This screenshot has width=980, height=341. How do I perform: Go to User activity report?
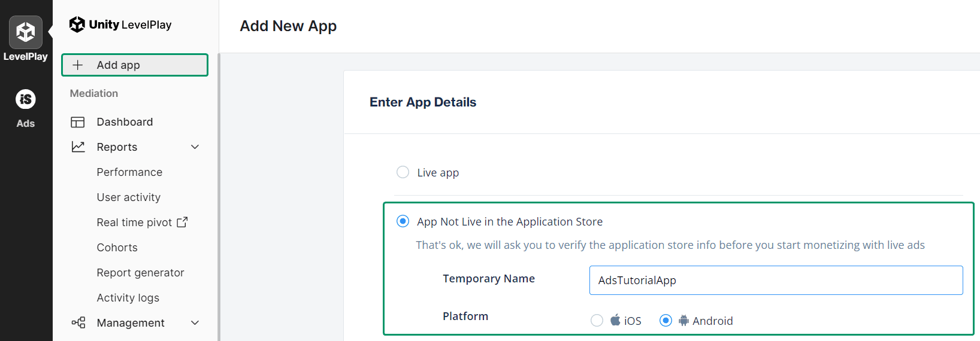click(129, 197)
